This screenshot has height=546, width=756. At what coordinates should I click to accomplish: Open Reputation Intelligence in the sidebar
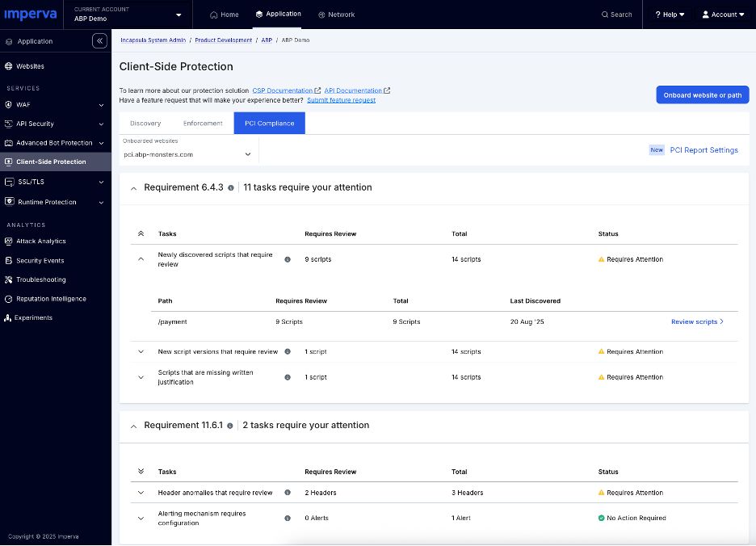click(50, 299)
